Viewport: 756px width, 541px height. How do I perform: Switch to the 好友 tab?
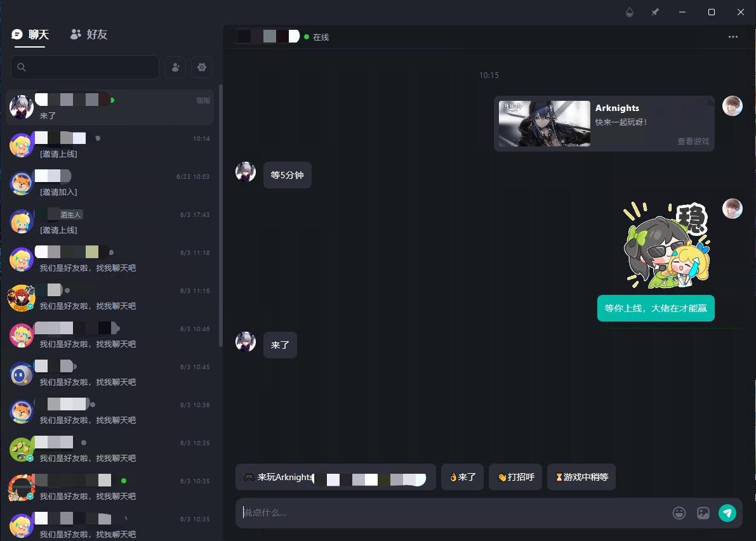click(89, 35)
